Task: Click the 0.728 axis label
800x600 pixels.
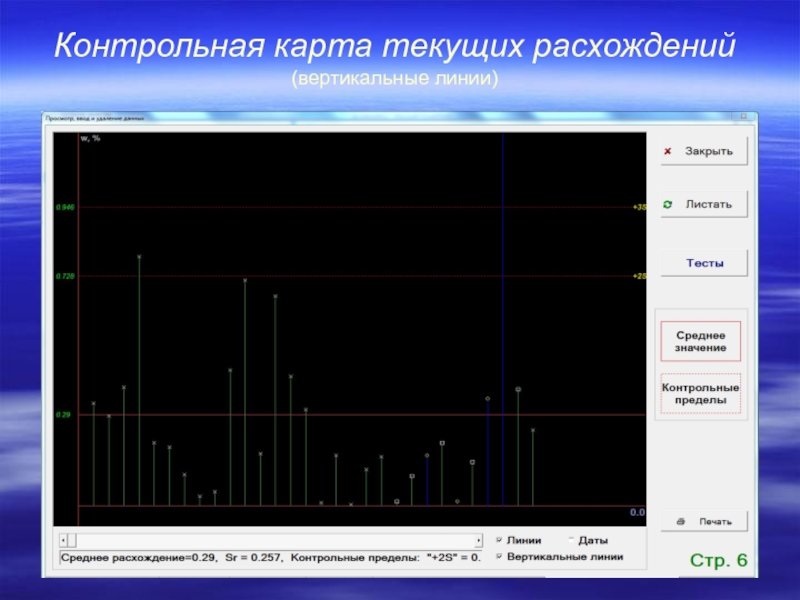Action: (65, 276)
